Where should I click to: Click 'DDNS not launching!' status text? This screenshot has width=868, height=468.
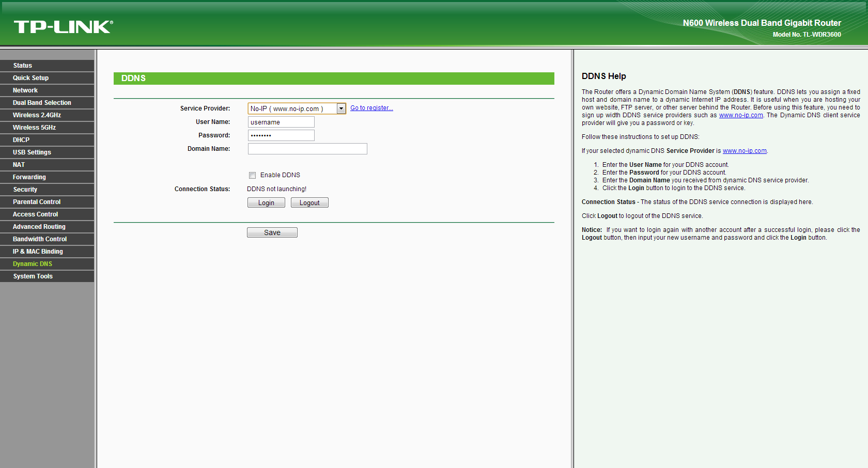pos(276,189)
